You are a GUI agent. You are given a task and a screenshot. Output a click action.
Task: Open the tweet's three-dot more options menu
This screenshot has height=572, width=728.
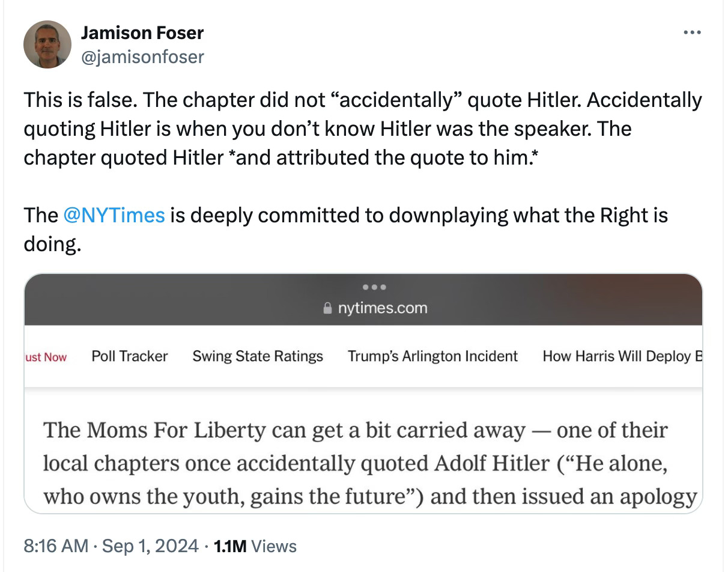(x=693, y=32)
